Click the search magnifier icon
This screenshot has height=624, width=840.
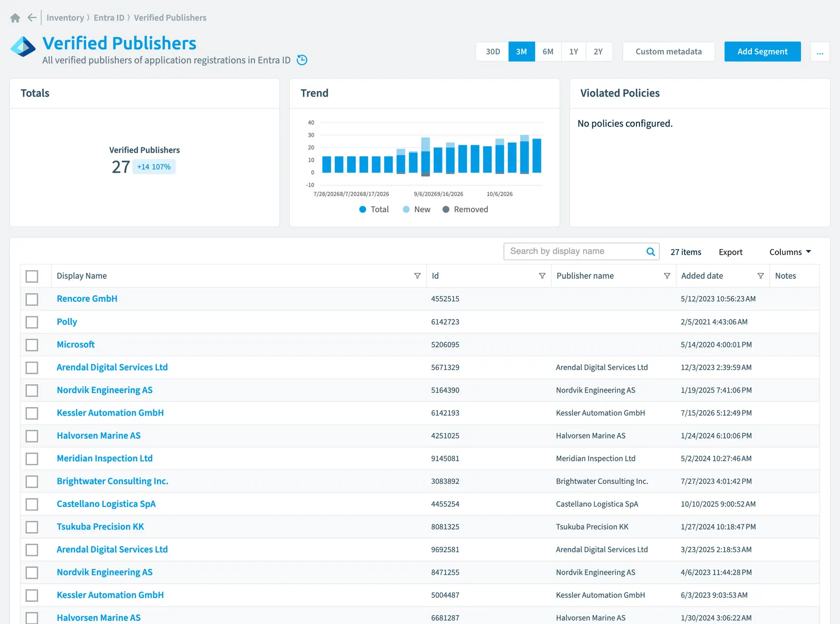click(x=650, y=251)
